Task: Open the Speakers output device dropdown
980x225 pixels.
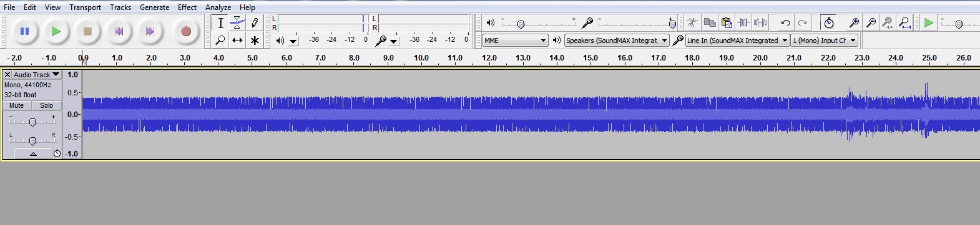Action: click(x=617, y=41)
